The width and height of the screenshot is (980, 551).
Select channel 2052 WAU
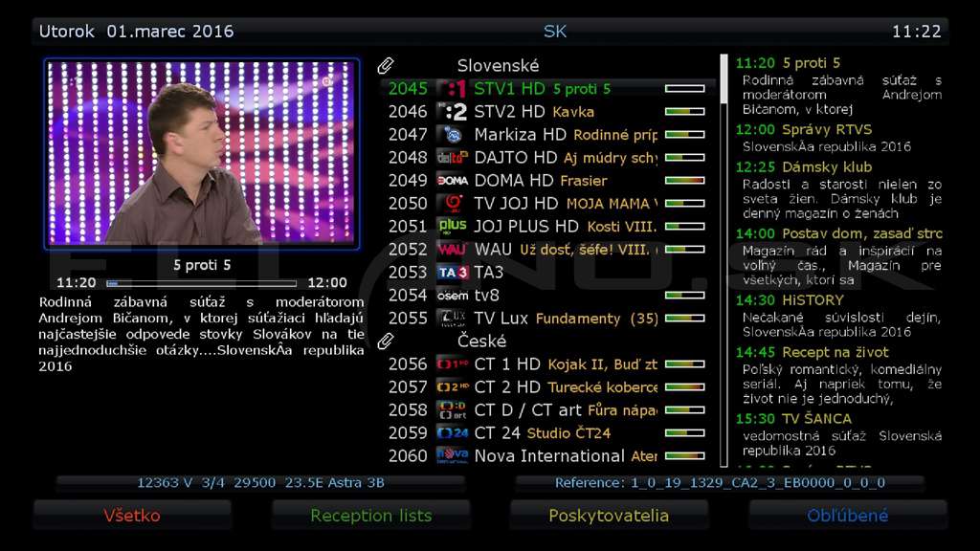coord(546,250)
